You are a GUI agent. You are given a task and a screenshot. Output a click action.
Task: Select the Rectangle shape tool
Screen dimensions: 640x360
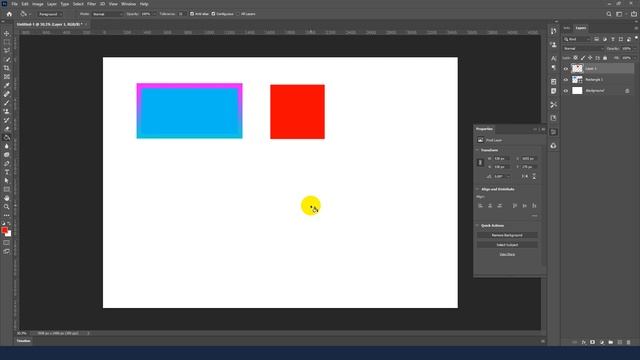[x=7, y=189]
